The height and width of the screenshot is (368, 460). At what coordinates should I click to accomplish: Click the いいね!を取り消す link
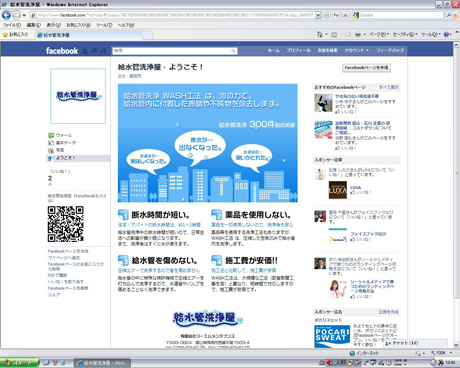pyautogui.click(x=66, y=282)
